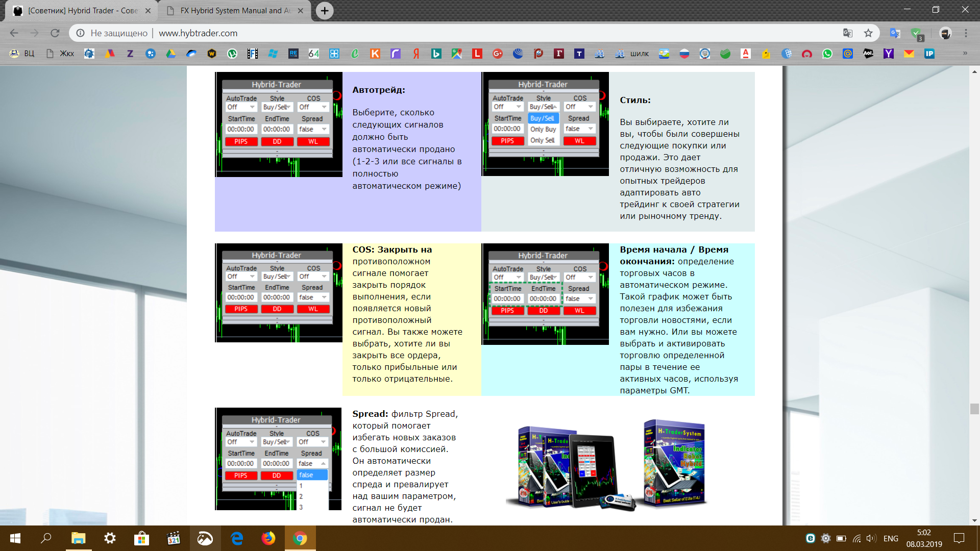Open the ENG language indicator
The image size is (980, 551).
pos(891,538)
